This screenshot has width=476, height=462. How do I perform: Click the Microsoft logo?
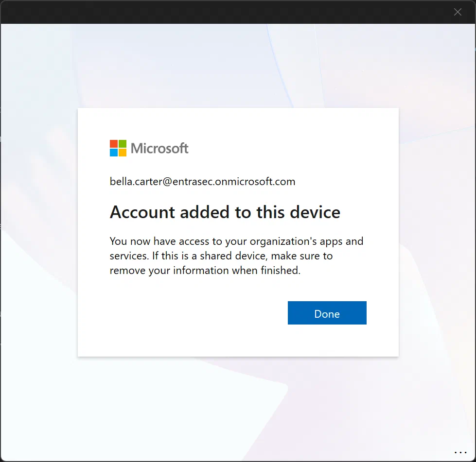pos(149,148)
